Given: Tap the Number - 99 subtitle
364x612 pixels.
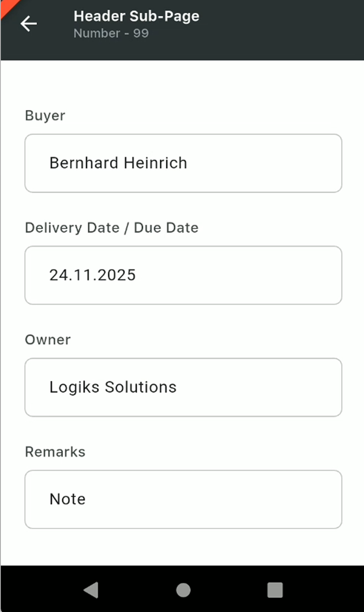Looking at the screenshot, I should coord(111,33).
